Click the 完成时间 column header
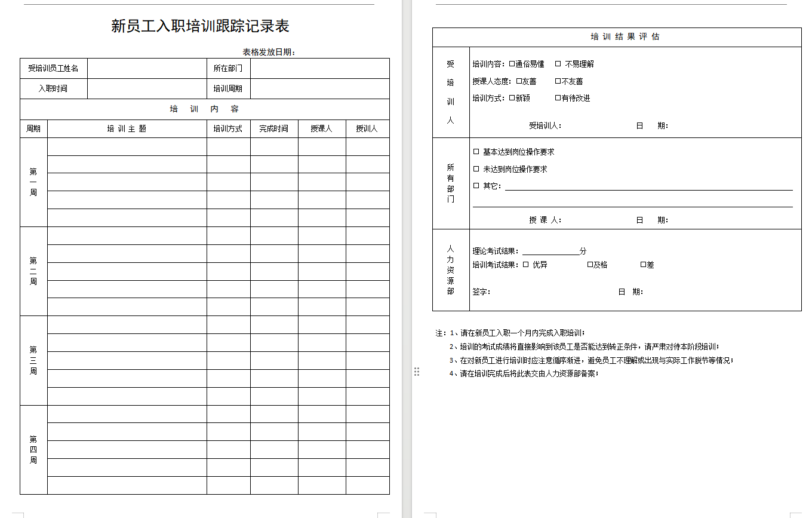 click(x=274, y=128)
